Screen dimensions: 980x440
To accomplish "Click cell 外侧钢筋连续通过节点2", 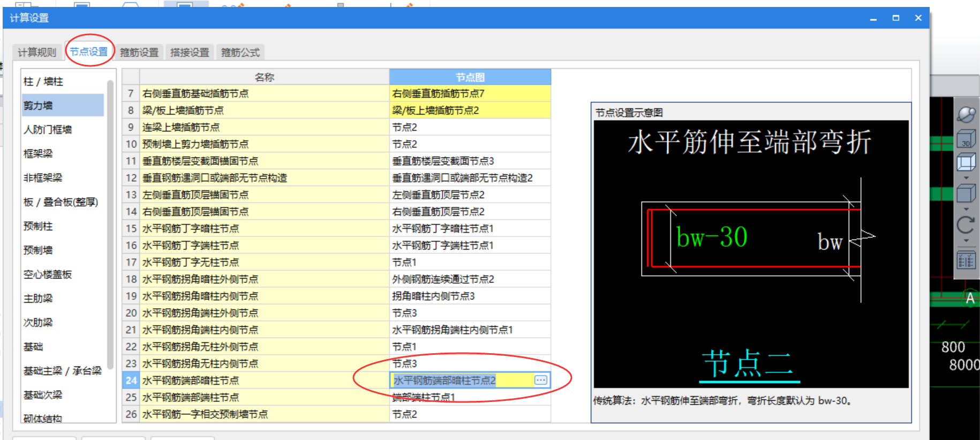I will [x=470, y=279].
